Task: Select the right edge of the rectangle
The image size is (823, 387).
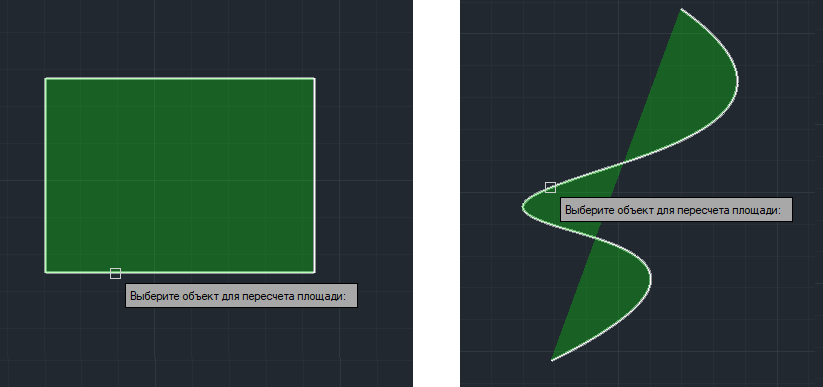Action: point(314,175)
